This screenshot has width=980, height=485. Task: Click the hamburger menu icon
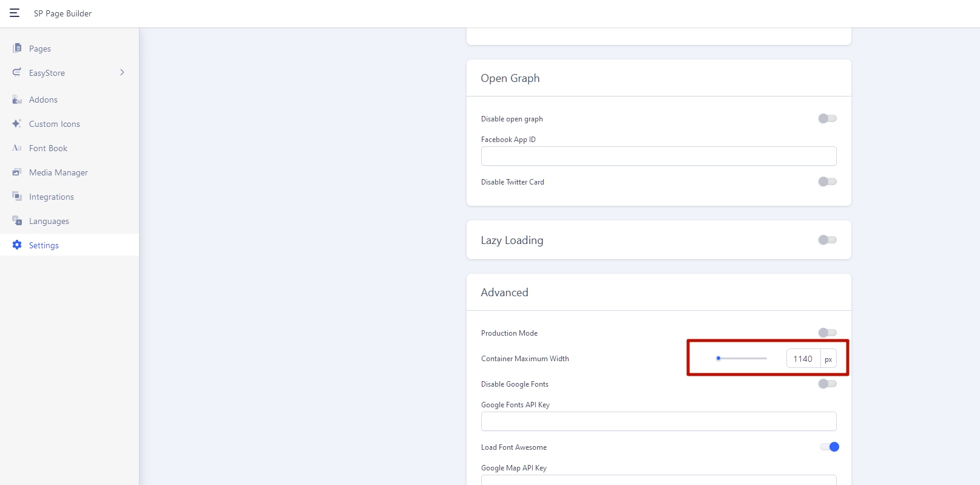15,13
